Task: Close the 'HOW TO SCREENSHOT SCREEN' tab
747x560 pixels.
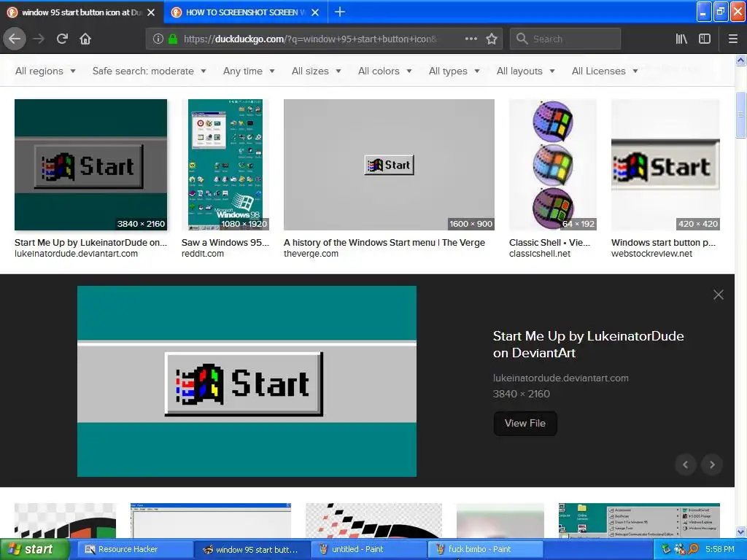Action: point(315,12)
